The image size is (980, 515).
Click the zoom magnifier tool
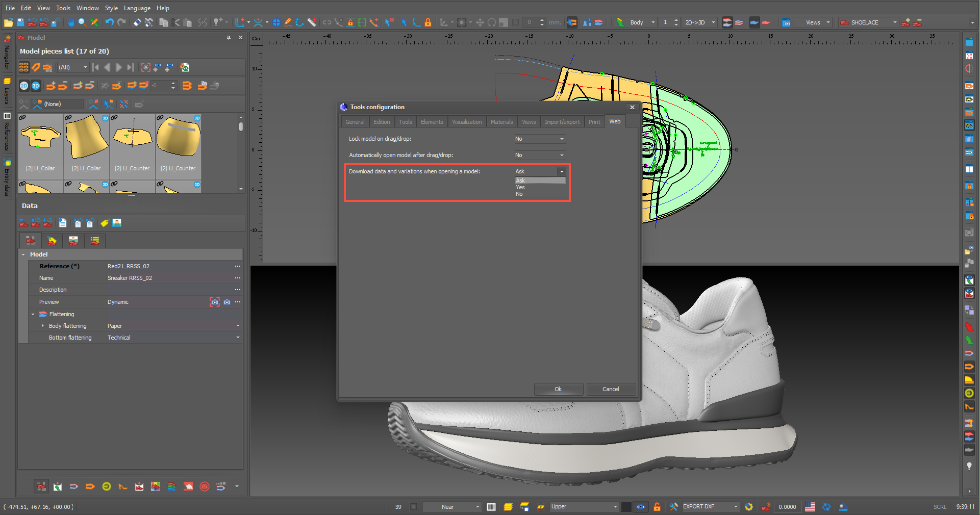pos(82,22)
